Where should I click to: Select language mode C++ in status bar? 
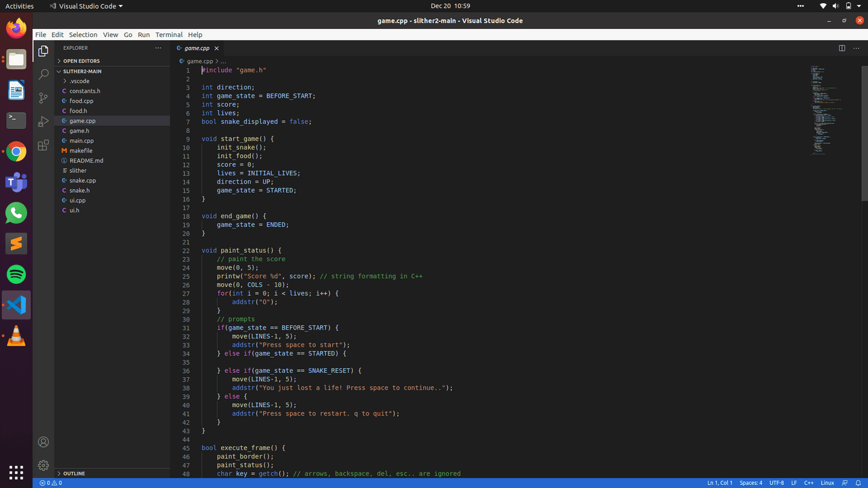809,483
